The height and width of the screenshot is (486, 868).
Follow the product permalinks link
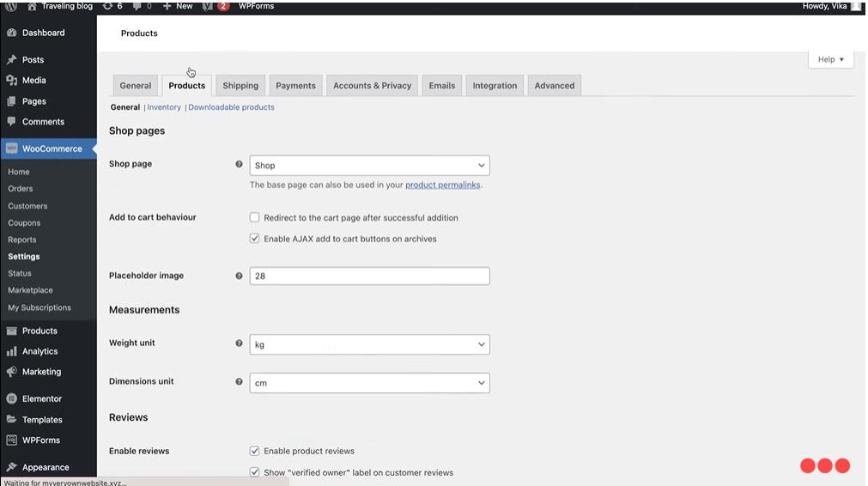(443, 185)
